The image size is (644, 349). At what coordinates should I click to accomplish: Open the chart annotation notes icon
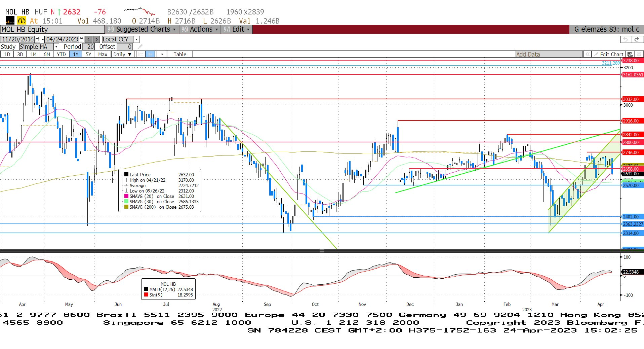pos(630,54)
